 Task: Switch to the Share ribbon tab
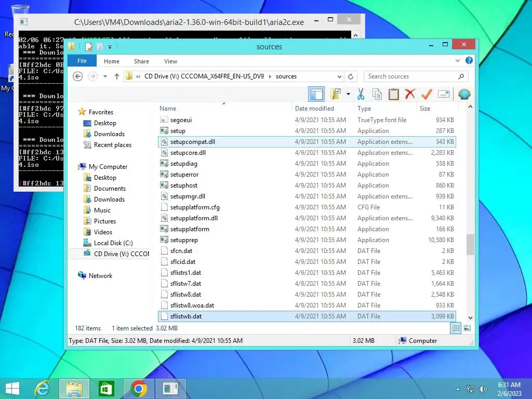click(141, 61)
